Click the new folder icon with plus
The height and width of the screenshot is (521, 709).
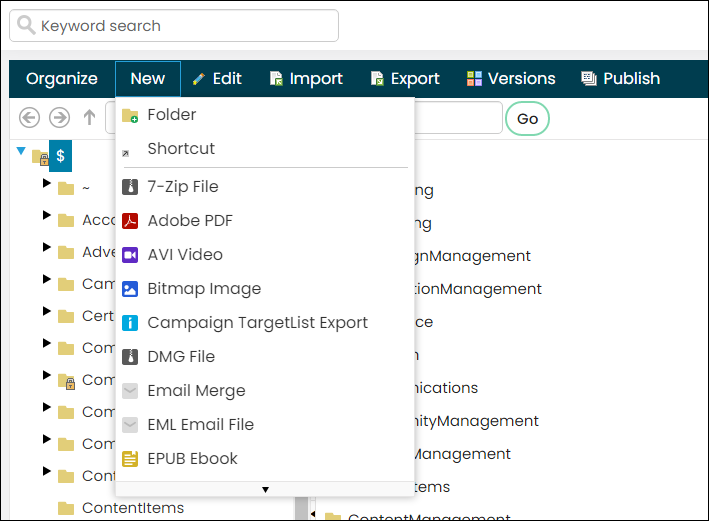[130, 116]
